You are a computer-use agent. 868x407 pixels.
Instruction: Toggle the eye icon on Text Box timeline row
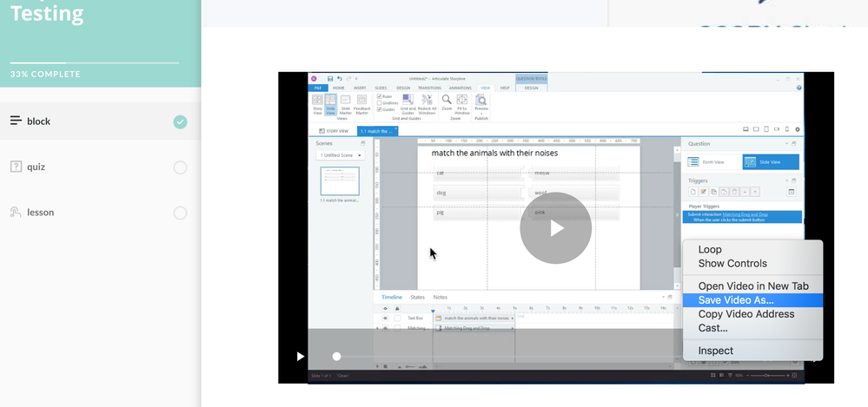(x=385, y=318)
